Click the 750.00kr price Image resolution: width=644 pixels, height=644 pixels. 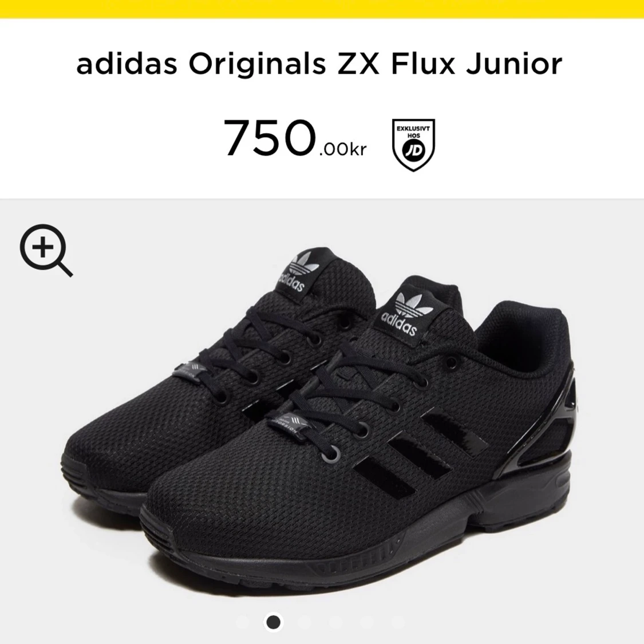click(295, 138)
